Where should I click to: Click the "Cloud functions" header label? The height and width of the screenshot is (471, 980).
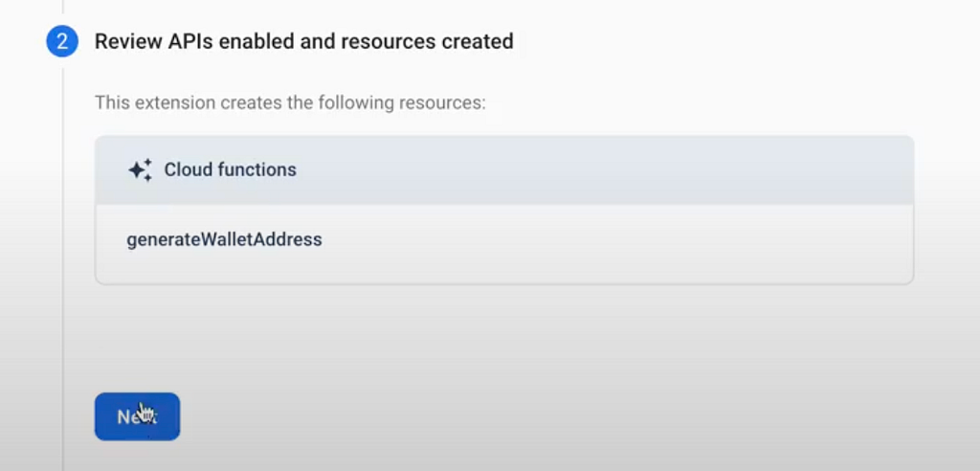tap(230, 169)
